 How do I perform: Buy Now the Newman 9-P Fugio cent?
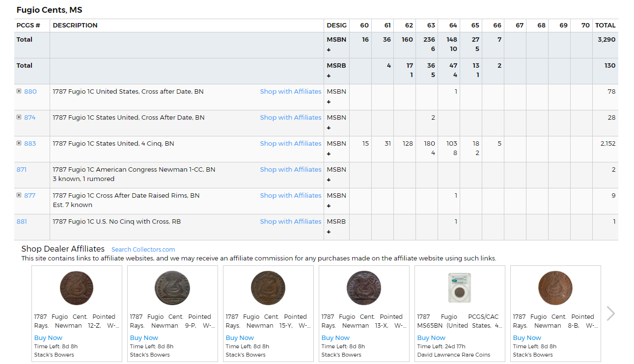(144, 338)
